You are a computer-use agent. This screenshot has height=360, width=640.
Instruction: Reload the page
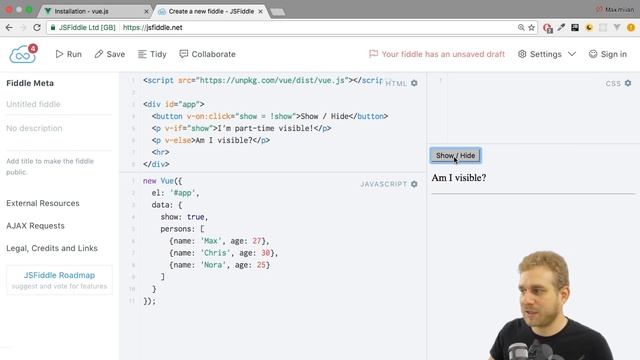pyautogui.click(x=37, y=27)
